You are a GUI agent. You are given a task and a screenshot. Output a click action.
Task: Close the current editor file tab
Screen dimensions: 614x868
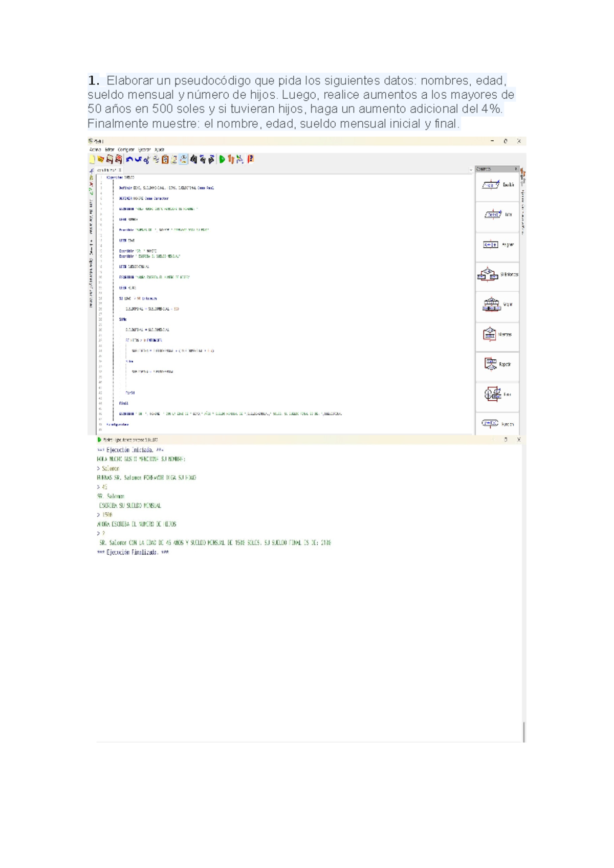click(x=120, y=170)
